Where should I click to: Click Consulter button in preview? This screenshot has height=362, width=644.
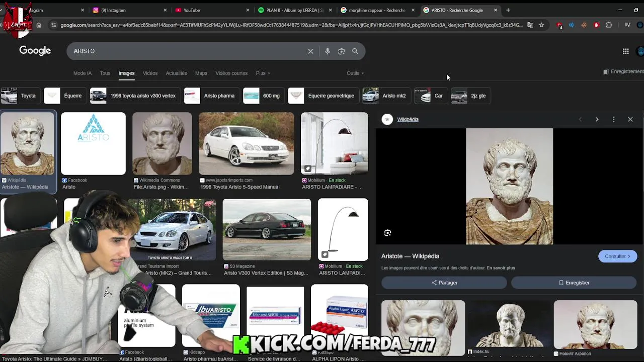[617, 256]
